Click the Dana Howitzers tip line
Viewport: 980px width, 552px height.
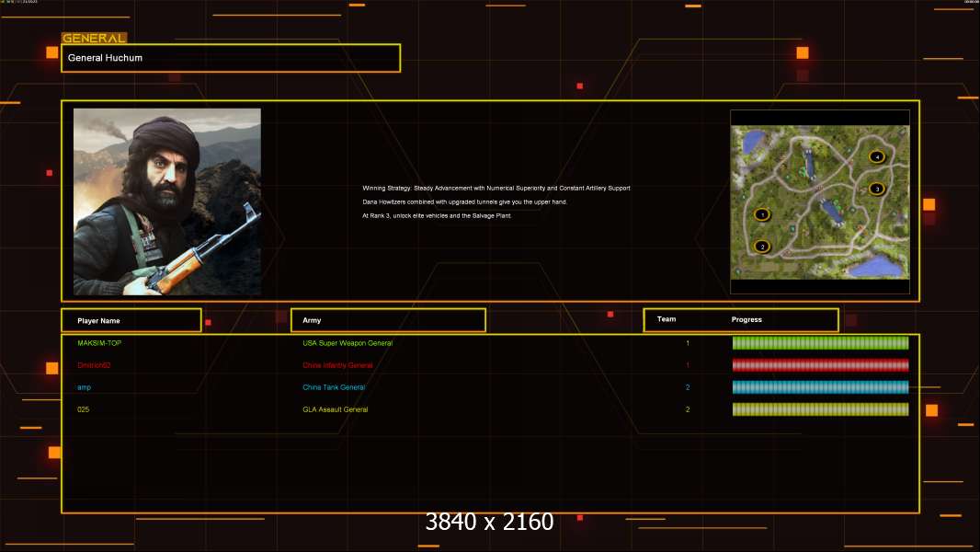pos(464,201)
